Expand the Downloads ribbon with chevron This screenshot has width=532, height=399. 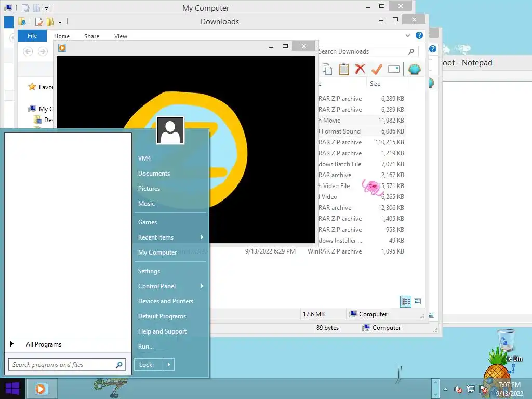point(407,35)
